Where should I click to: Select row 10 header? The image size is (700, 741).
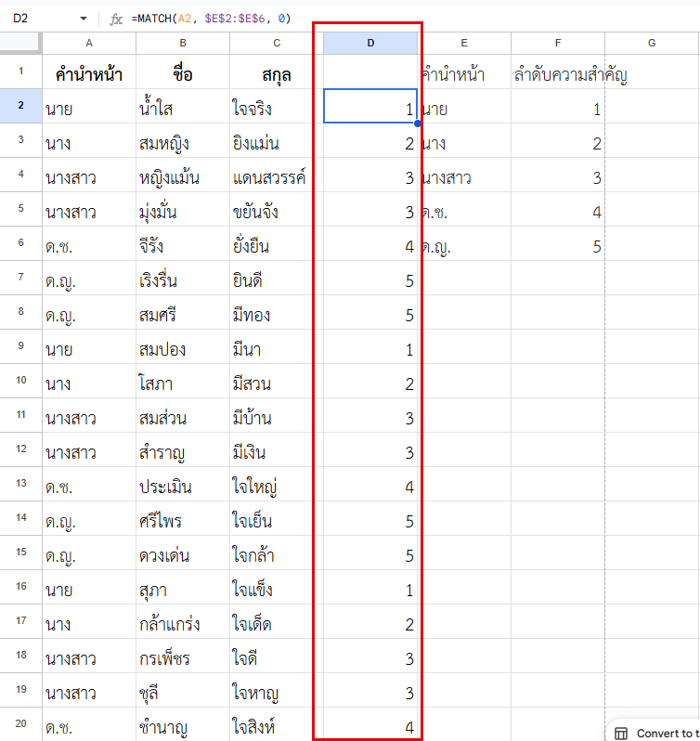pos(20,381)
